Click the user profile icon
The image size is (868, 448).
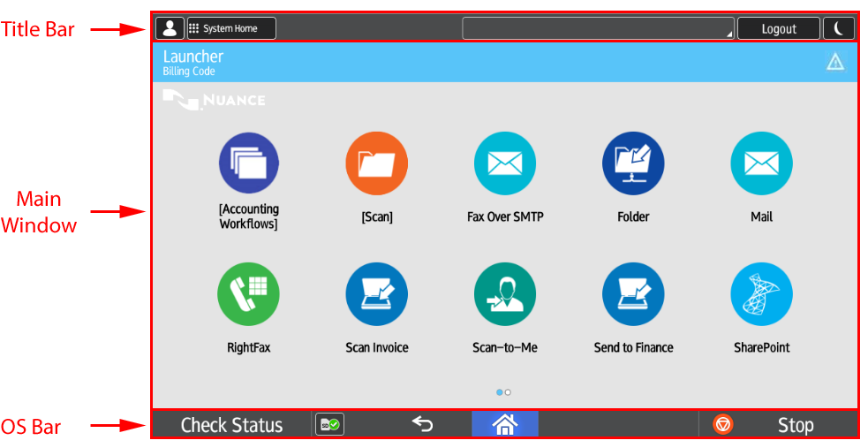(170, 28)
